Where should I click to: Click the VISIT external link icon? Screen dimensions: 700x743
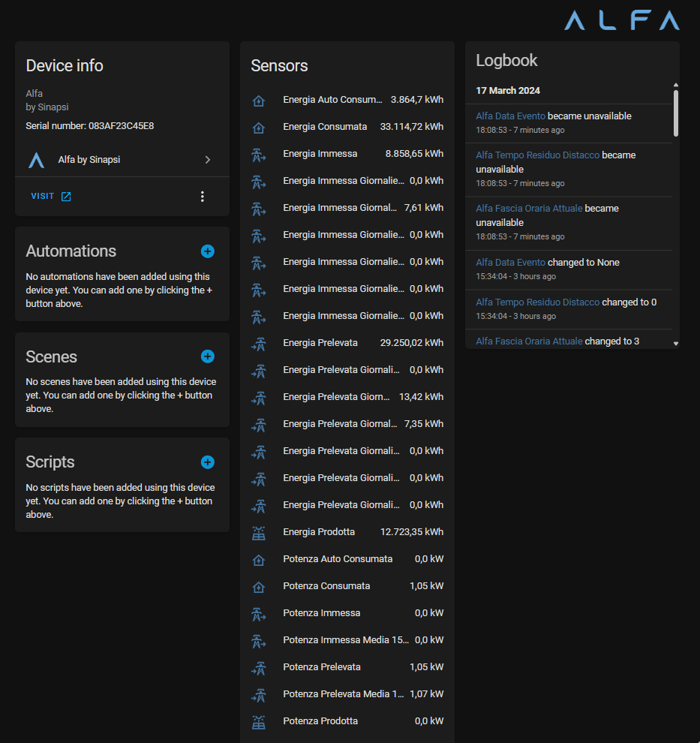pyautogui.click(x=66, y=197)
